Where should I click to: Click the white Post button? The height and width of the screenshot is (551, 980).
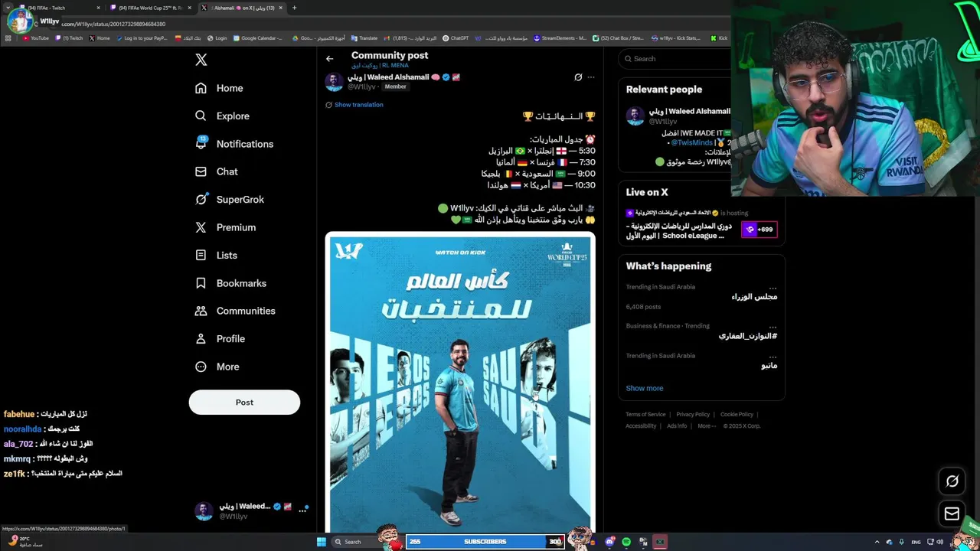point(244,403)
